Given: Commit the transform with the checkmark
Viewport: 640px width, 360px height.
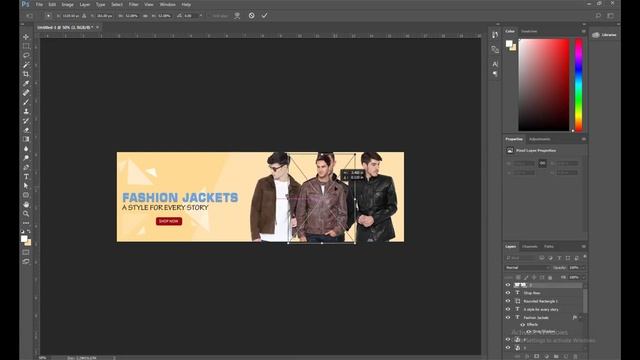Looking at the screenshot, I should click(264, 16).
